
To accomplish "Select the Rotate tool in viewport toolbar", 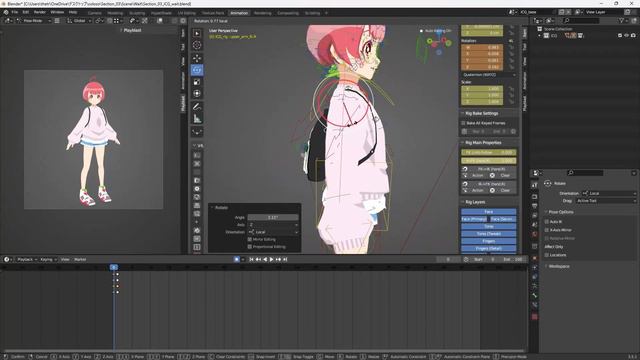I will pyautogui.click(x=197, y=70).
